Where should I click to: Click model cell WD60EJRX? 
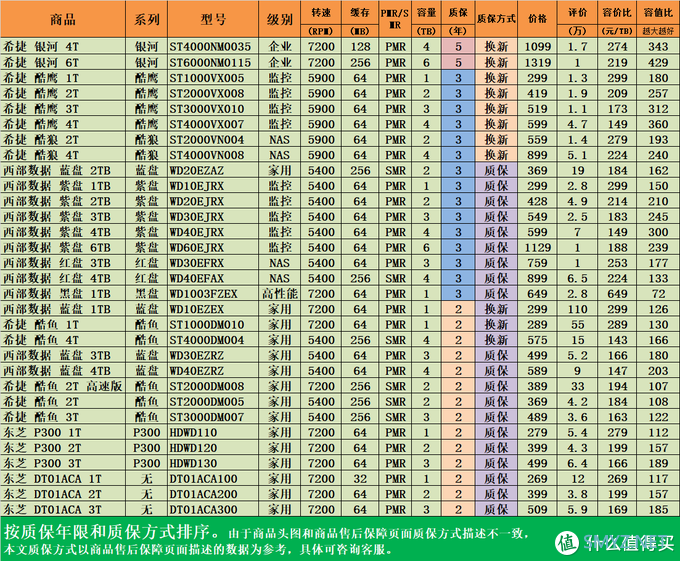click(x=197, y=247)
